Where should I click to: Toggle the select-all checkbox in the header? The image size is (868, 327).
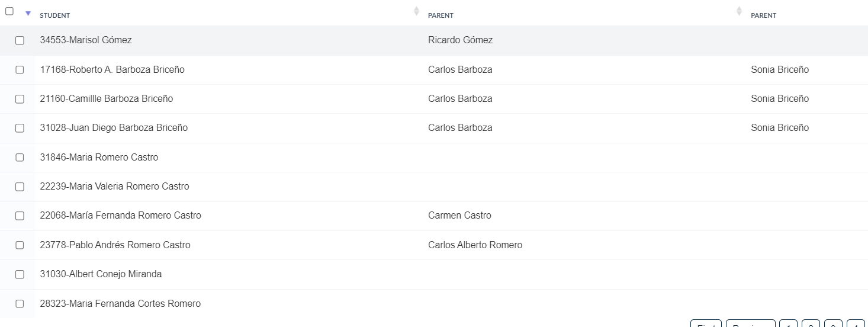click(9, 11)
